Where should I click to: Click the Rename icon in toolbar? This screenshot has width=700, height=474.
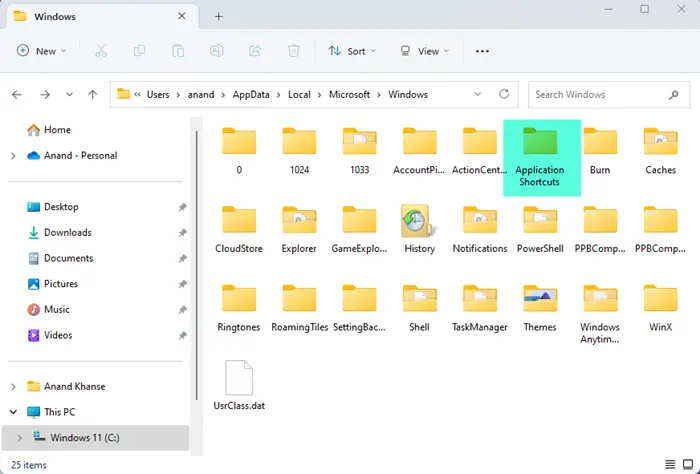click(x=217, y=51)
